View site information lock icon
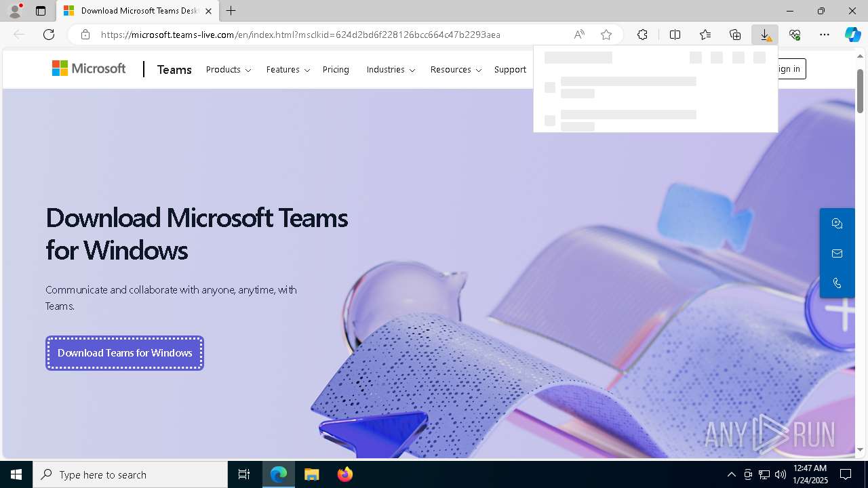Image resolution: width=868 pixels, height=488 pixels. [85, 35]
